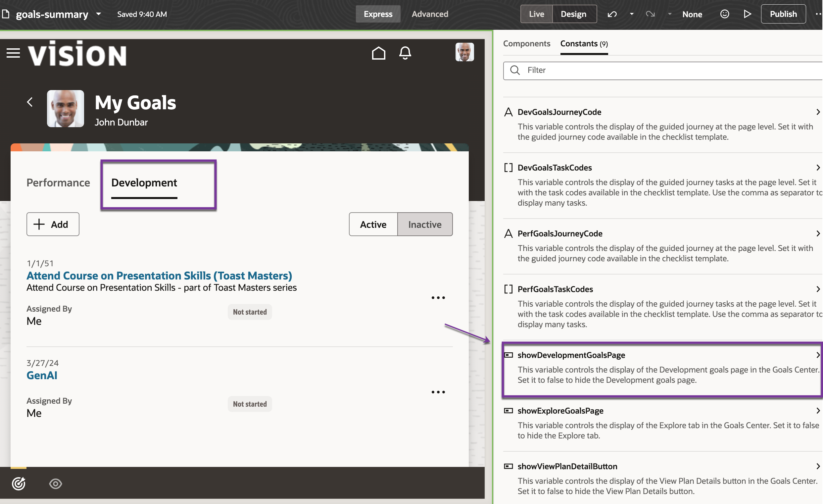Click the undo arrow icon

[612, 14]
